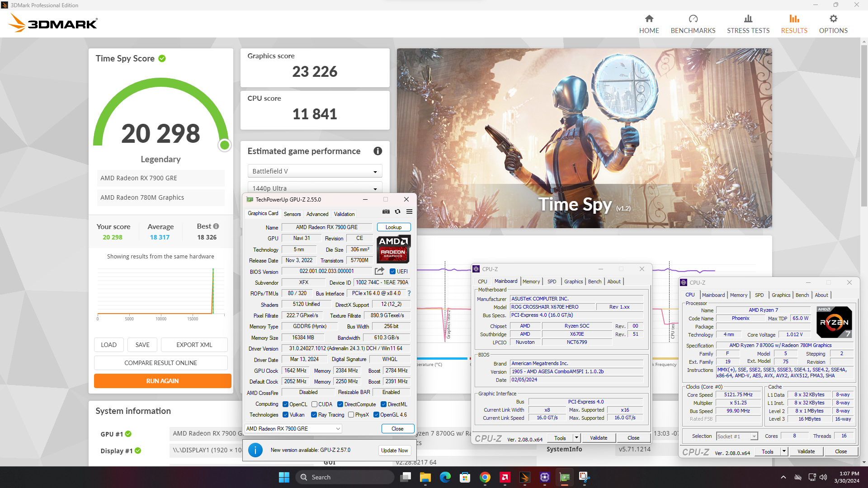Click the Time Spy score gauge indicator
868x488 pixels.
coord(225,145)
